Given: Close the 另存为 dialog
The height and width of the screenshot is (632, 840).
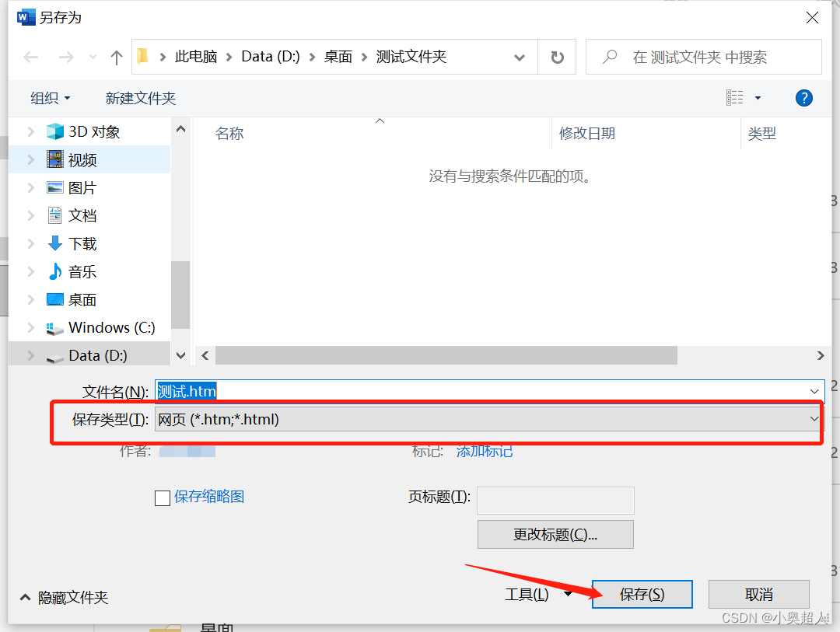Looking at the screenshot, I should point(812,18).
